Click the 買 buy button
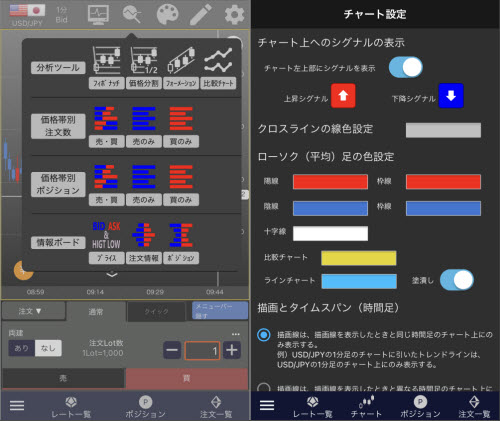 [x=187, y=378]
